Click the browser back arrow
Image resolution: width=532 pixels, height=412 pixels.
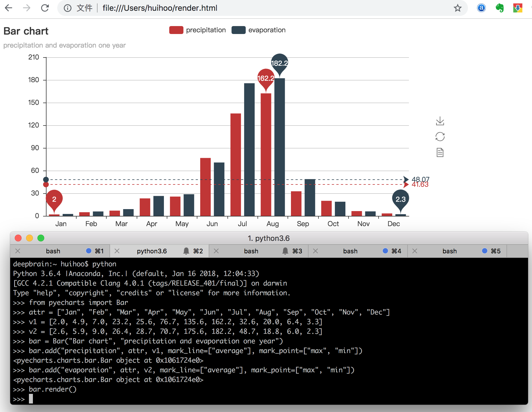(x=9, y=8)
